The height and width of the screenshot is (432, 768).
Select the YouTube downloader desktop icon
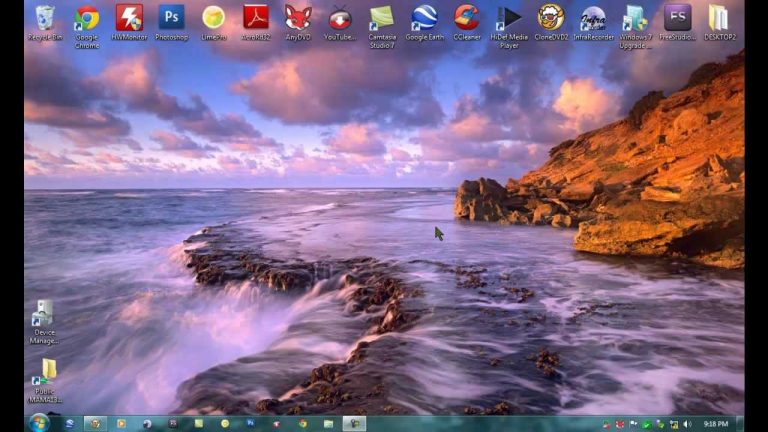click(340, 23)
